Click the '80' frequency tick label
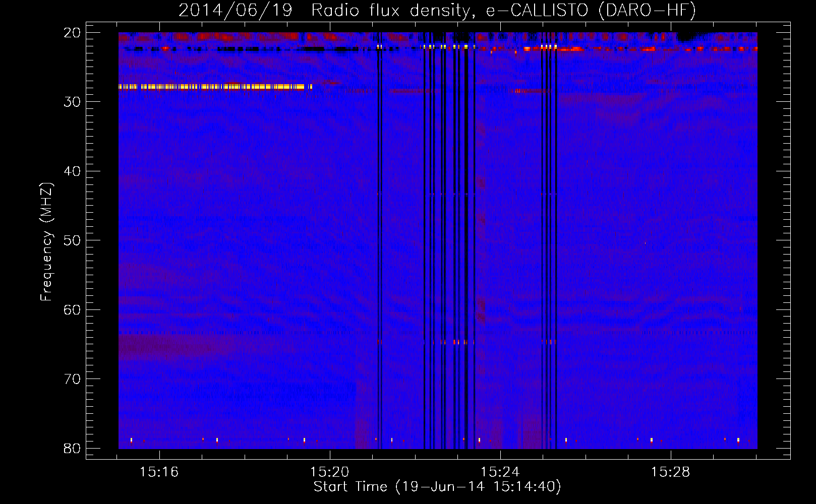The width and height of the screenshot is (816, 504). (x=72, y=449)
